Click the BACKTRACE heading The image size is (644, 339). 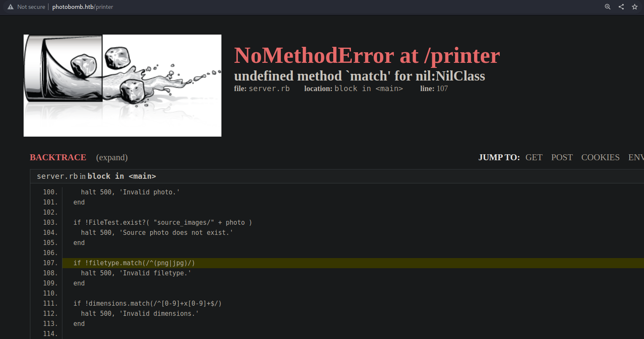pos(58,157)
